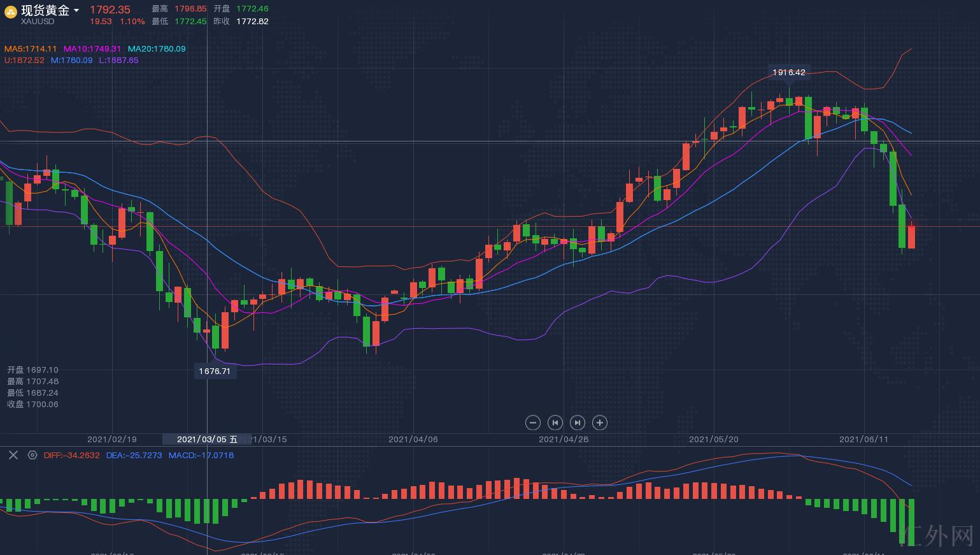Image resolution: width=980 pixels, height=555 pixels.
Task: Click the 2021/05/20 date on time axis
Action: click(x=713, y=440)
